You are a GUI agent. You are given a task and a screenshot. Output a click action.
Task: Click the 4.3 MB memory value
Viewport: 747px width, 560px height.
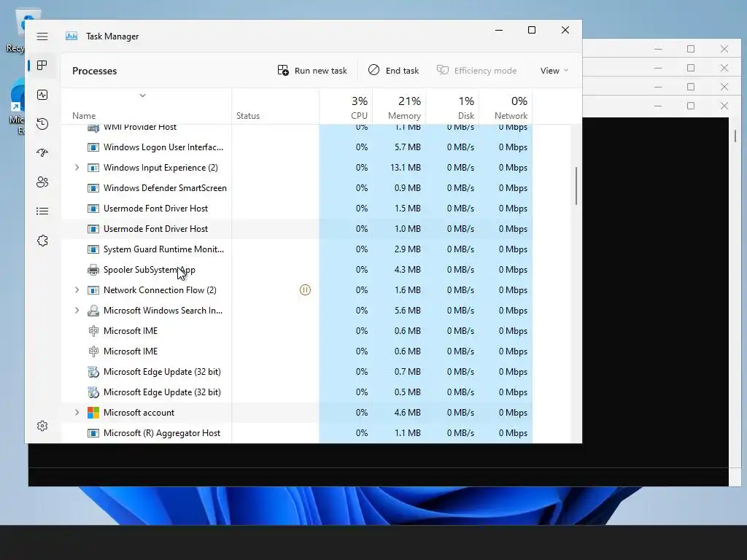407,270
